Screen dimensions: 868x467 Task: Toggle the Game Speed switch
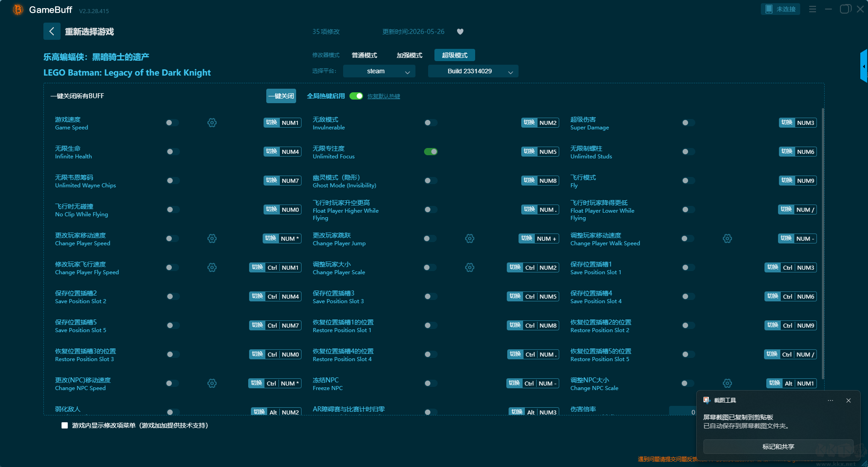pos(172,123)
